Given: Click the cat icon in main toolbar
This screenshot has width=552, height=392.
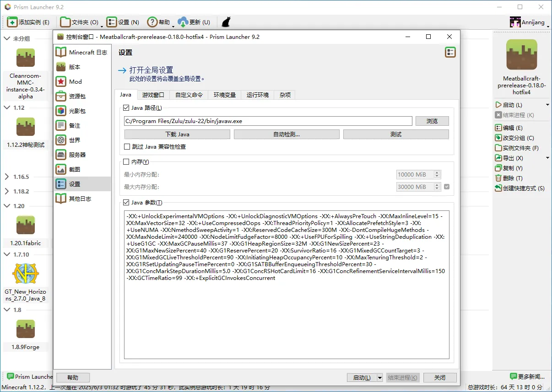Looking at the screenshot, I should pos(226,22).
